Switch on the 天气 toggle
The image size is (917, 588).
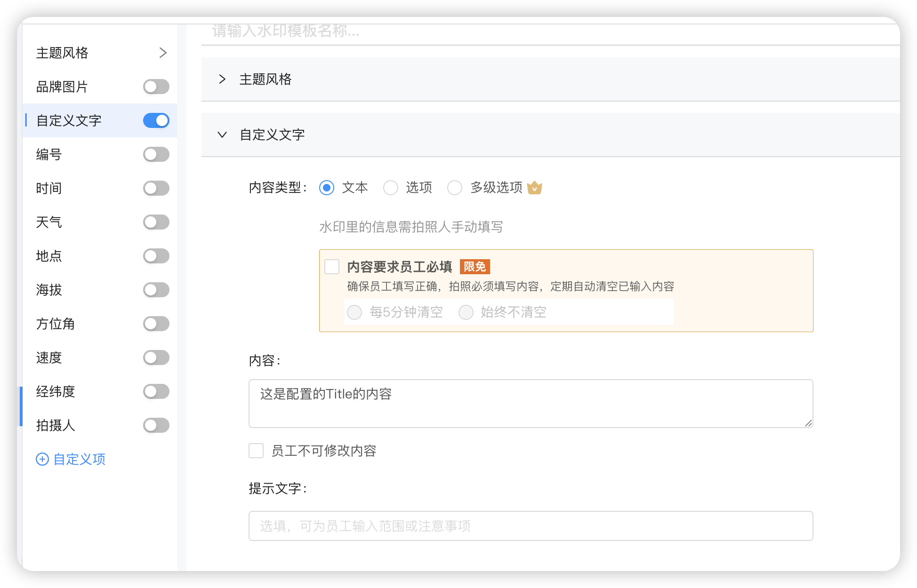click(156, 222)
